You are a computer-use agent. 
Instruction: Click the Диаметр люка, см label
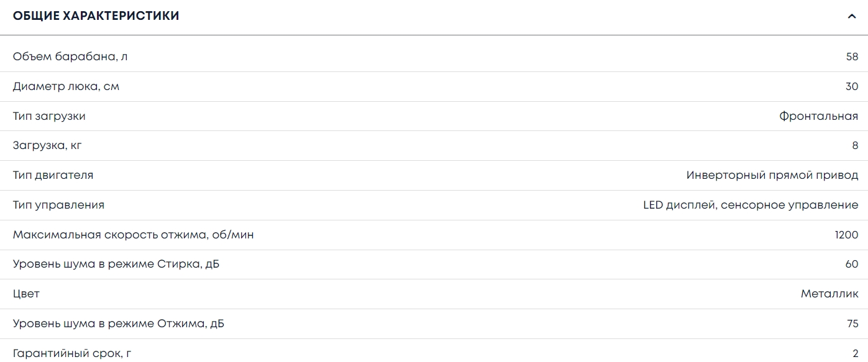(x=66, y=87)
